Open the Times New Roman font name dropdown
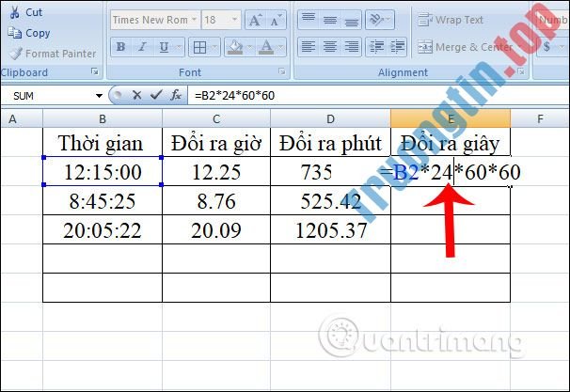Viewport: 570px width, 392px height. coord(194,20)
